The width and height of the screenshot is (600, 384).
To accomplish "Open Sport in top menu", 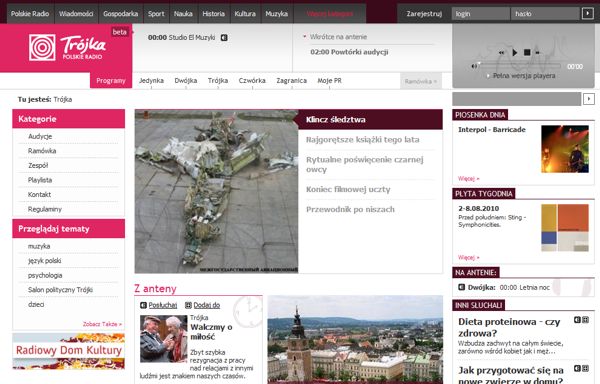I will (156, 14).
